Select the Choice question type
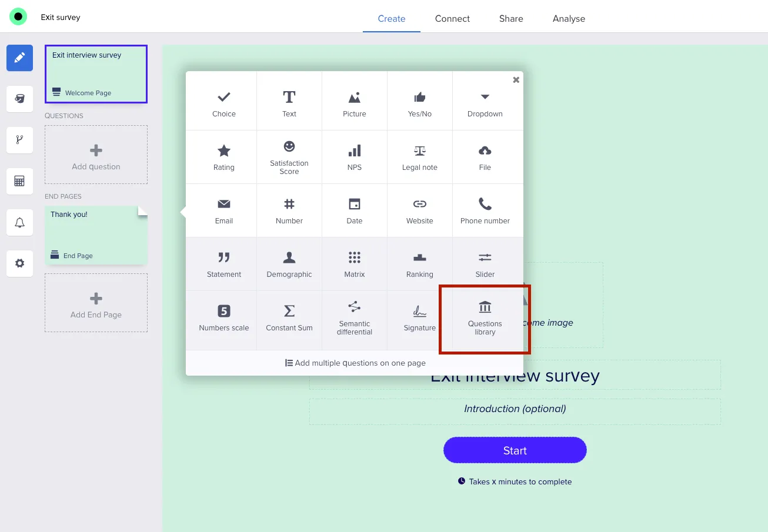This screenshot has height=532, width=768. pyautogui.click(x=223, y=103)
